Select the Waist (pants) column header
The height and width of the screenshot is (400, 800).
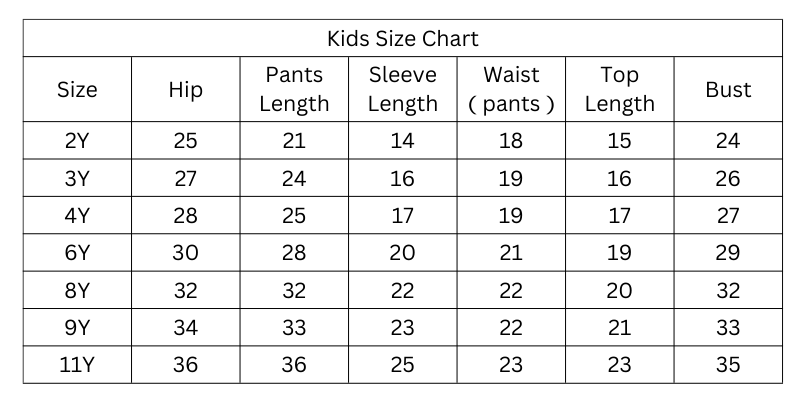(511, 89)
